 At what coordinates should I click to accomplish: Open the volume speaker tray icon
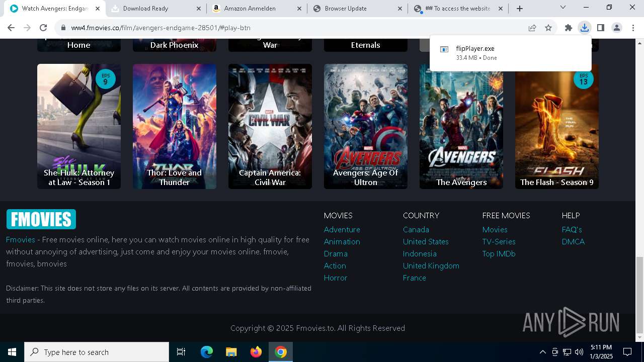coord(579,352)
